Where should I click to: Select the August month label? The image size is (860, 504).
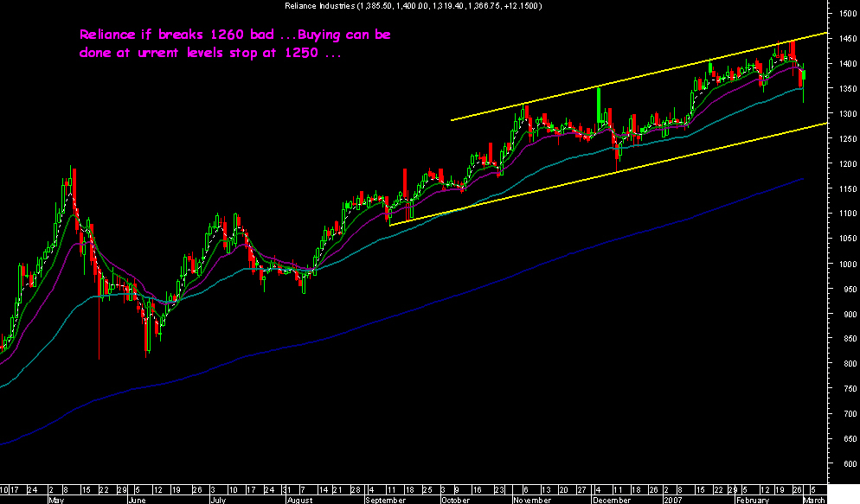pos(299,500)
